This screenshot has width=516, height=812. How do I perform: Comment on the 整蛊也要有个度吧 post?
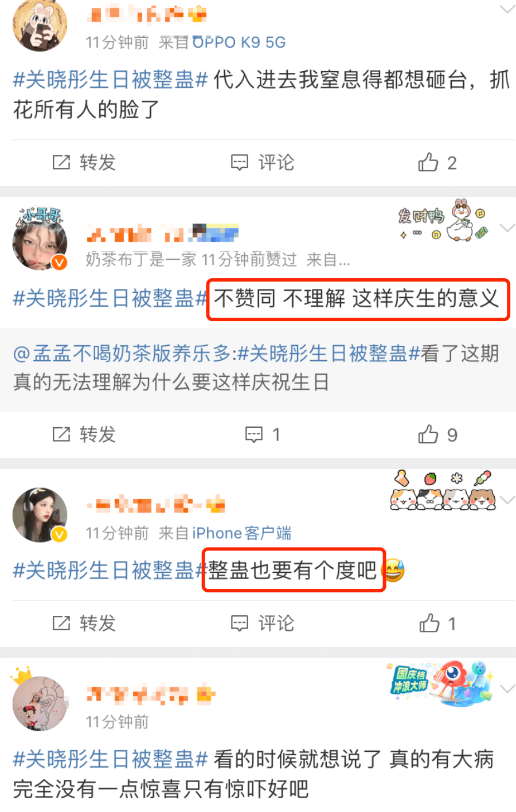[x=263, y=623]
